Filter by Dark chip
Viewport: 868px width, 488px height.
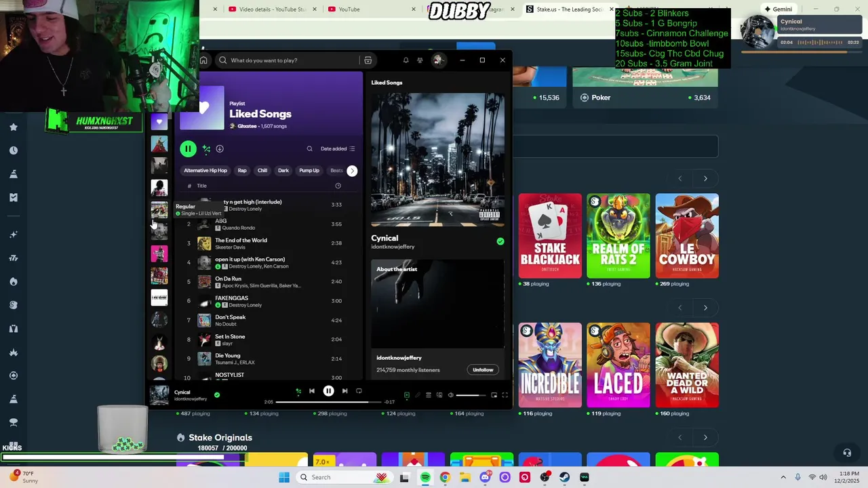283,171
